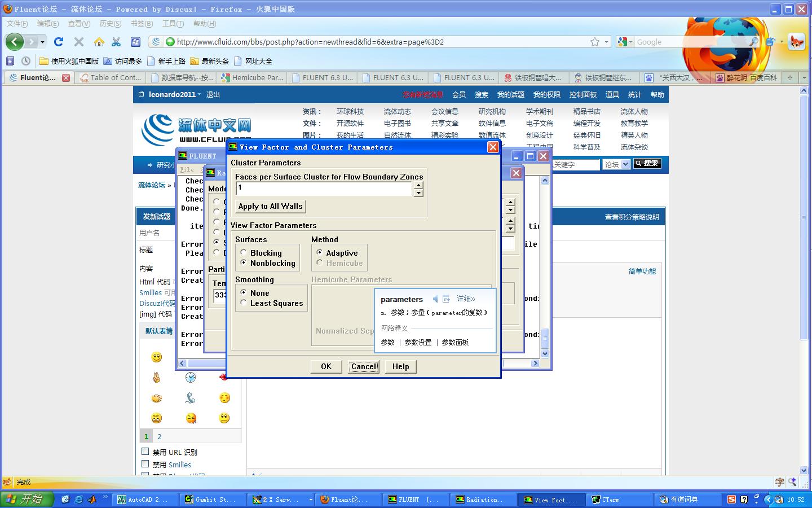The width and height of the screenshot is (812, 508).
Task: Open the 论坛 search scope dropdown
Action: (x=616, y=164)
